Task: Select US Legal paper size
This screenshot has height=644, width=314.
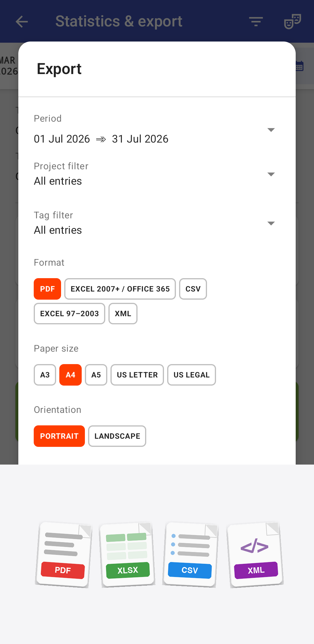Action: pyautogui.click(x=192, y=375)
